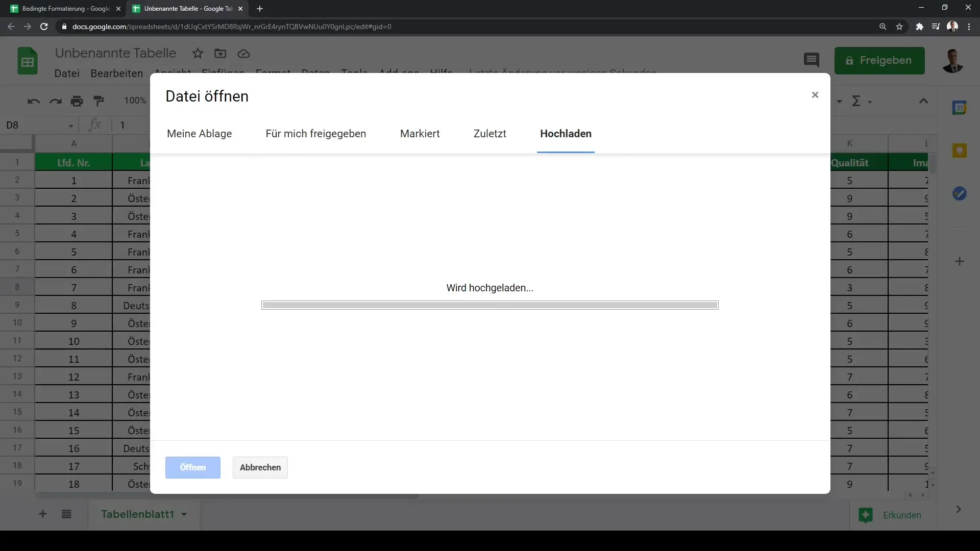
Task: Go back in browser history
Action: pos(11,27)
